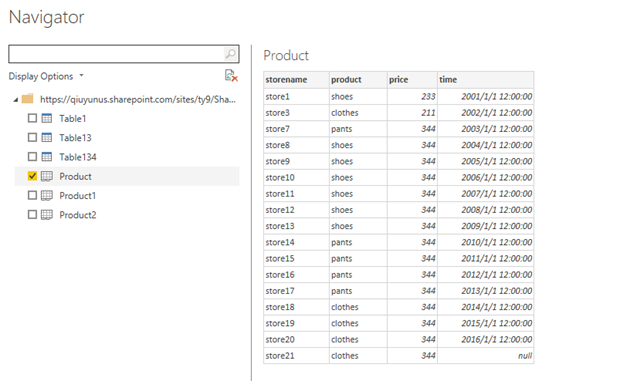Click the store3 cell
This screenshot has width=620, height=381.
(x=297, y=113)
